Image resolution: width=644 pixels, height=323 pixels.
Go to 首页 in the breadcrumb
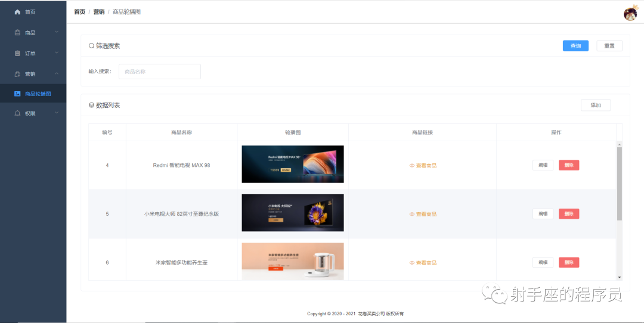click(x=80, y=12)
